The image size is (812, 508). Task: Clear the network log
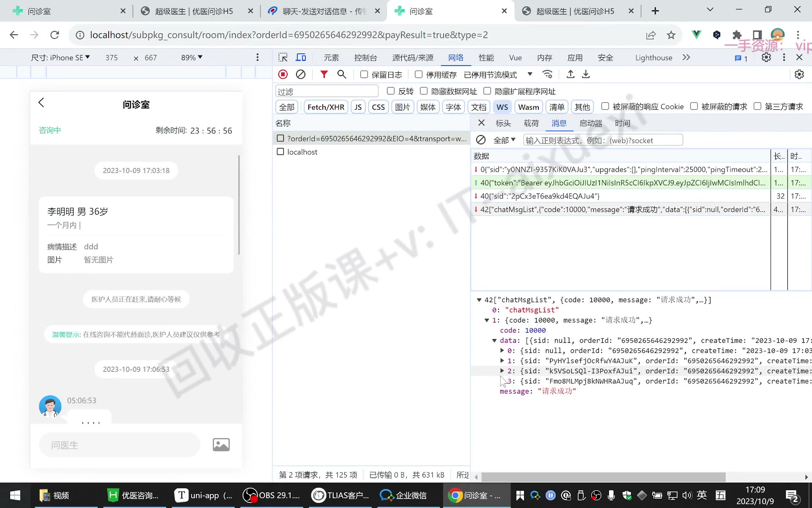(x=301, y=75)
